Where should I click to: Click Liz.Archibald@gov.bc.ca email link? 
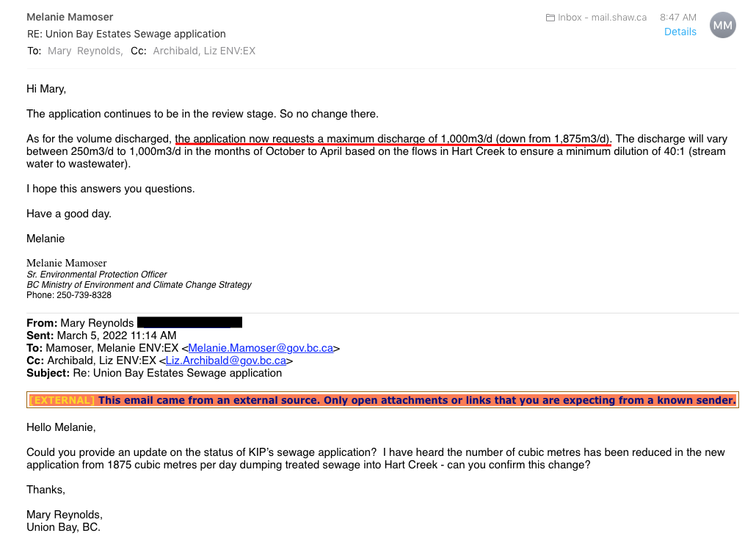pos(225,360)
